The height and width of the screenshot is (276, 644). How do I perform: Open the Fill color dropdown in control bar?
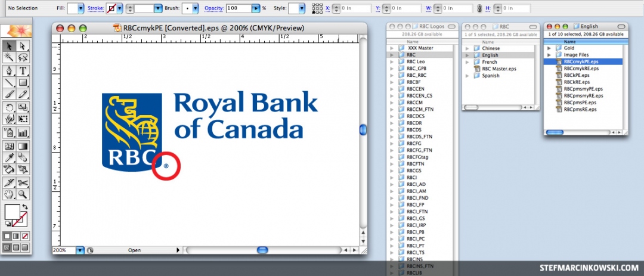pyautogui.click(x=80, y=8)
